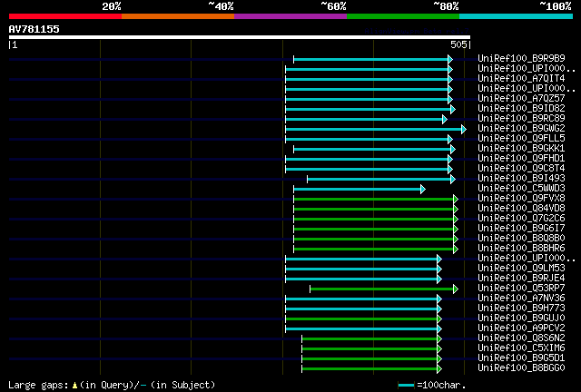
Task: Select the UniRef100_C5XIM6 label
Action: click(x=521, y=348)
